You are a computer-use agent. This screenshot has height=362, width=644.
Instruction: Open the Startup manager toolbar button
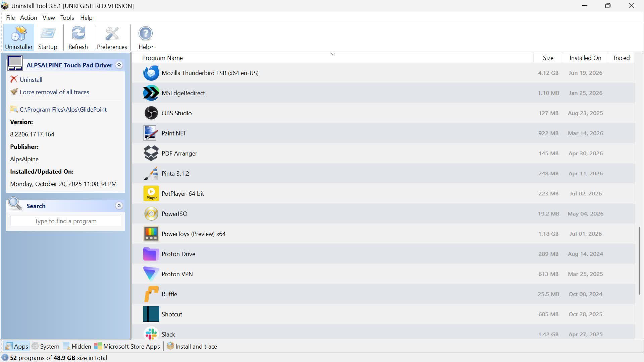(x=48, y=38)
